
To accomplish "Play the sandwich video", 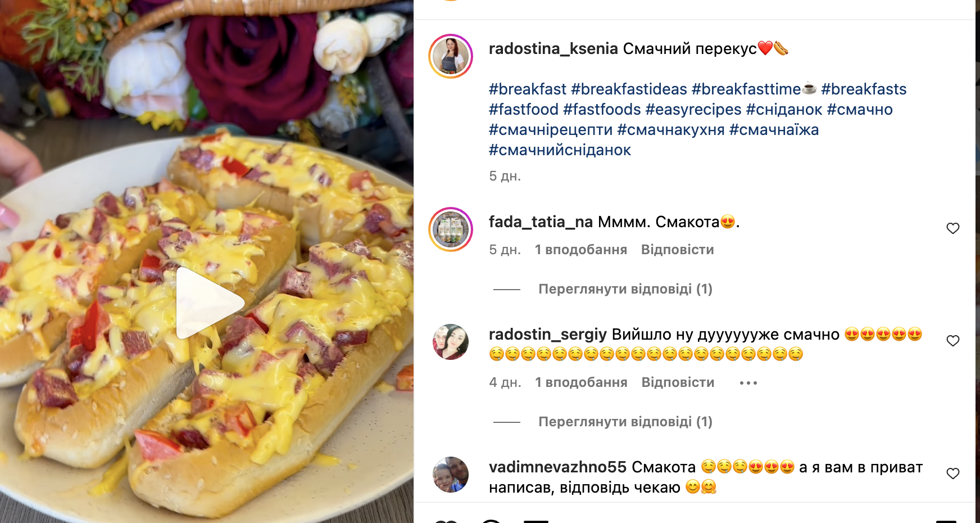I will click(209, 303).
